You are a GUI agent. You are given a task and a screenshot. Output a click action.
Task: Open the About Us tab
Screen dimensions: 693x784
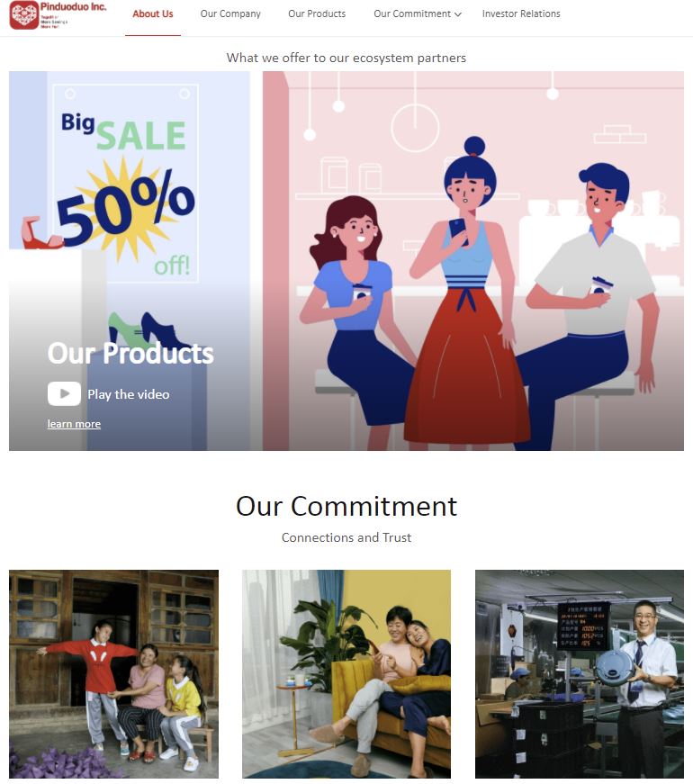(152, 14)
